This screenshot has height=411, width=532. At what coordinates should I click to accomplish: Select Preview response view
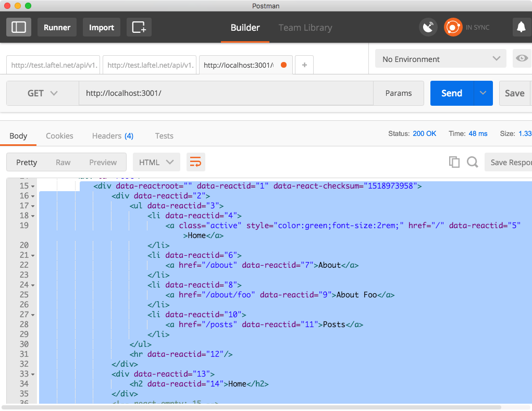point(103,162)
